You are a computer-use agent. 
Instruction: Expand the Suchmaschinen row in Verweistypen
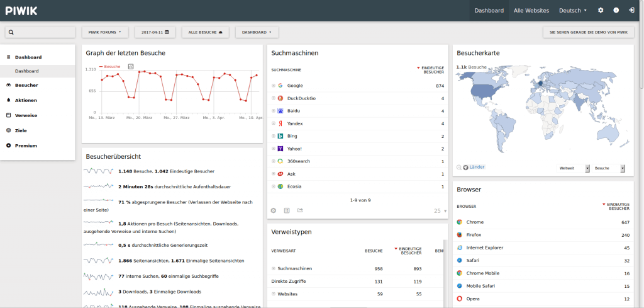274,268
